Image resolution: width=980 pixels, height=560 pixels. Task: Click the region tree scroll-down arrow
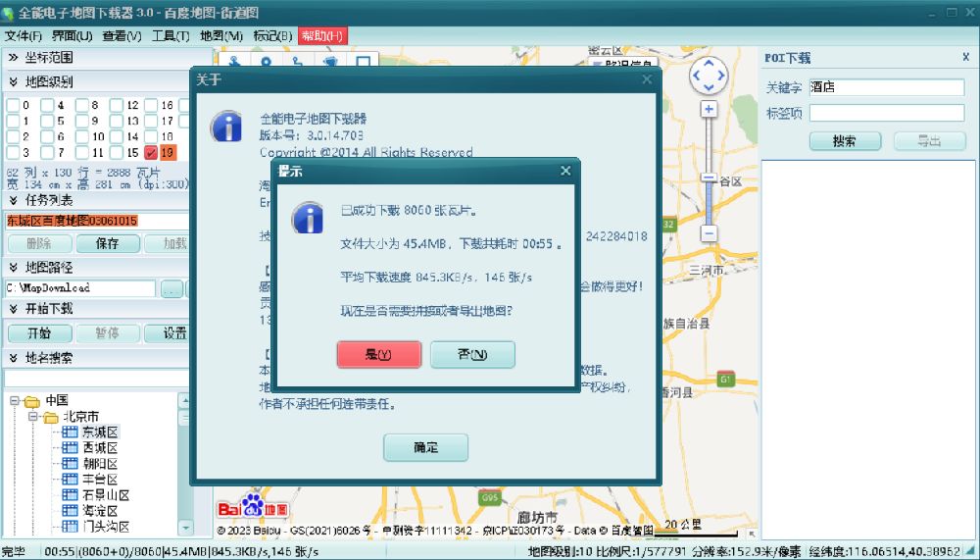tap(185, 528)
